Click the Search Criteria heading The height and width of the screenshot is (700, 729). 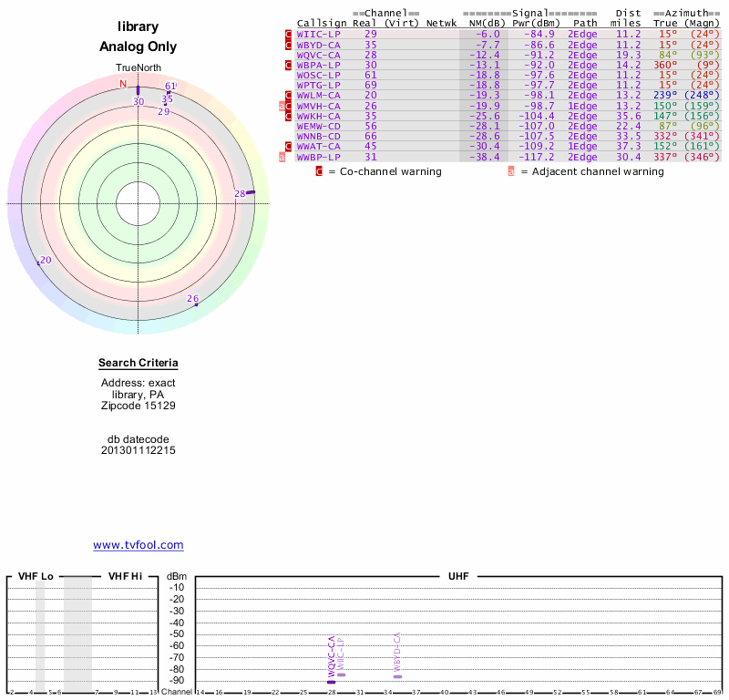point(139,364)
